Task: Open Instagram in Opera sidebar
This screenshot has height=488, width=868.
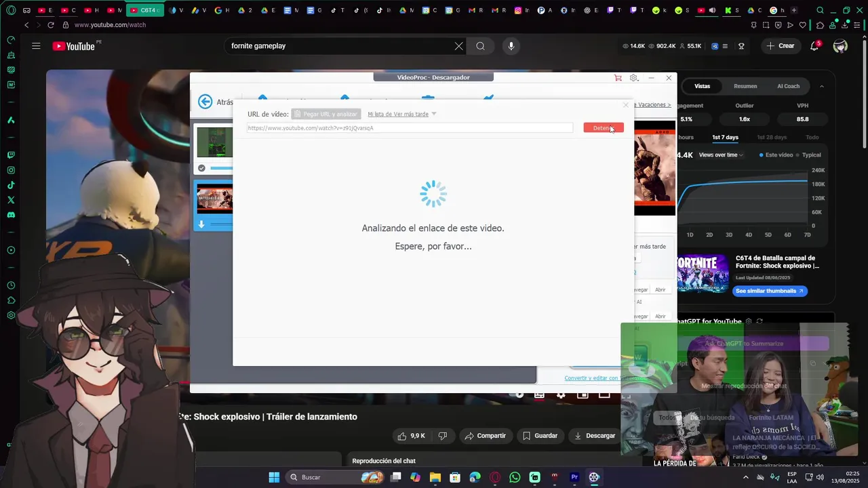Action: point(11,170)
